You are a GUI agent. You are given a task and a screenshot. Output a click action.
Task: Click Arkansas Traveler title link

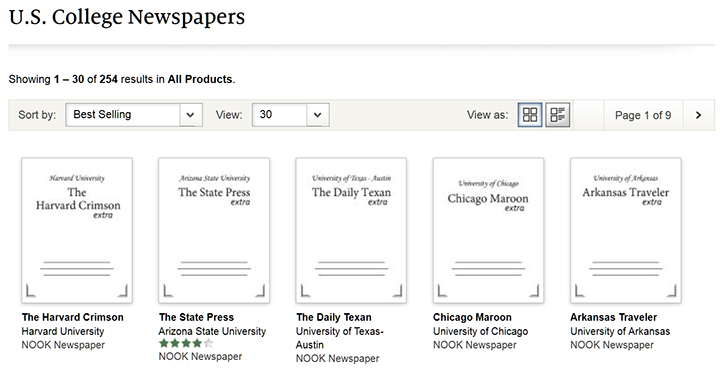(x=613, y=317)
